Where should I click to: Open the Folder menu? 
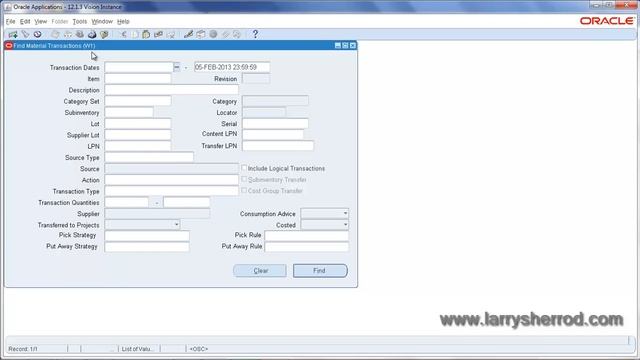tap(60, 21)
